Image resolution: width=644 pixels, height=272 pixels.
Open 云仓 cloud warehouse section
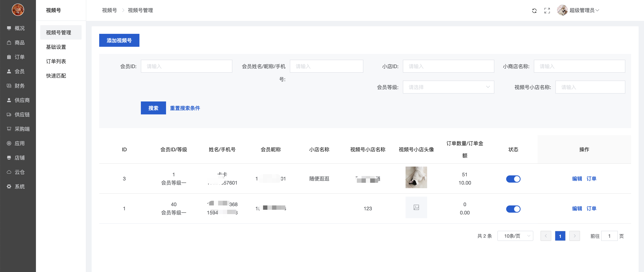(x=18, y=172)
